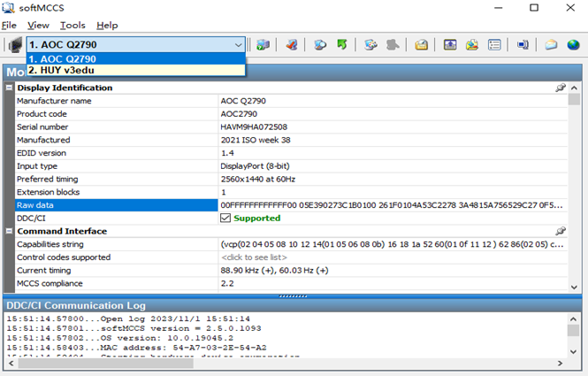Select '1. AOC Q2790' in dropdown list
This screenshot has width=588, height=376.
tap(136, 59)
